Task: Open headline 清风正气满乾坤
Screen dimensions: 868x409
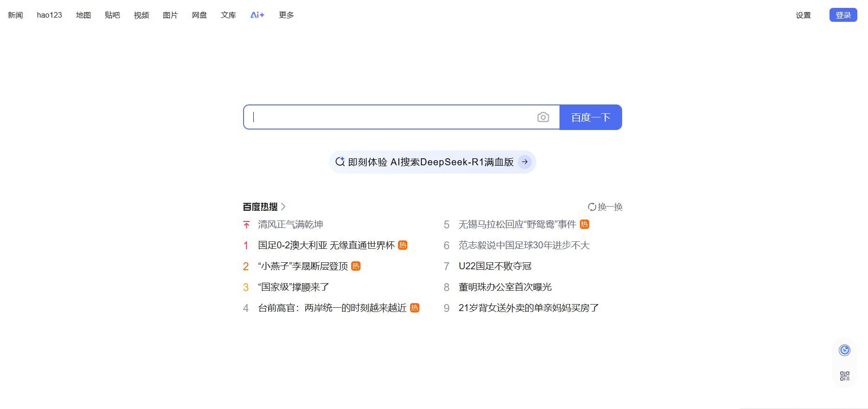Action: [x=290, y=225]
